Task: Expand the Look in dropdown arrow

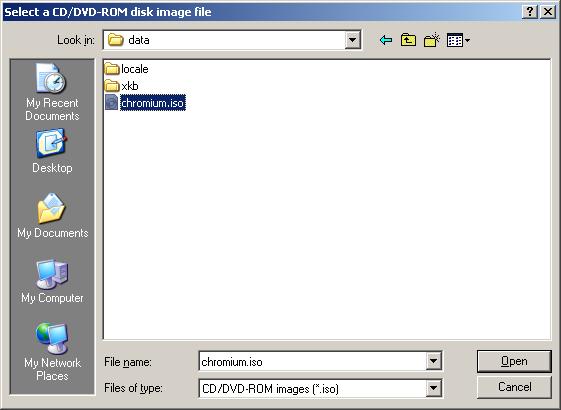Action: click(x=352, y=40)
